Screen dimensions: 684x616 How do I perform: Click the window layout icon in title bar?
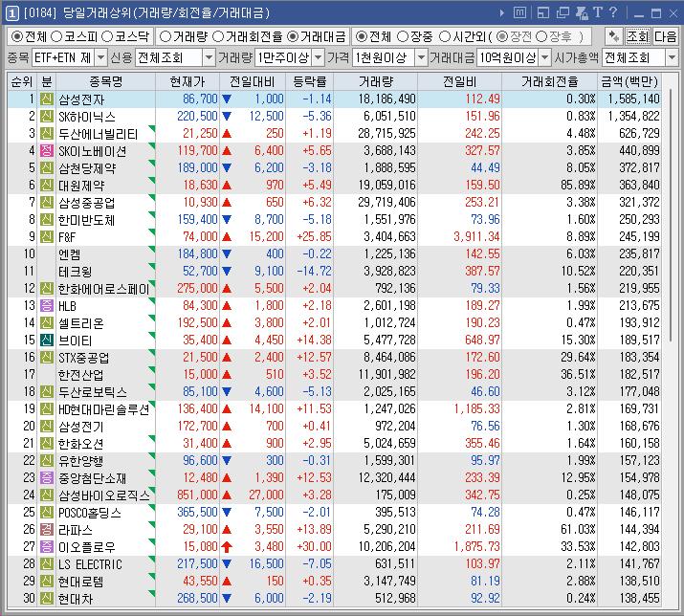point(543,13)
